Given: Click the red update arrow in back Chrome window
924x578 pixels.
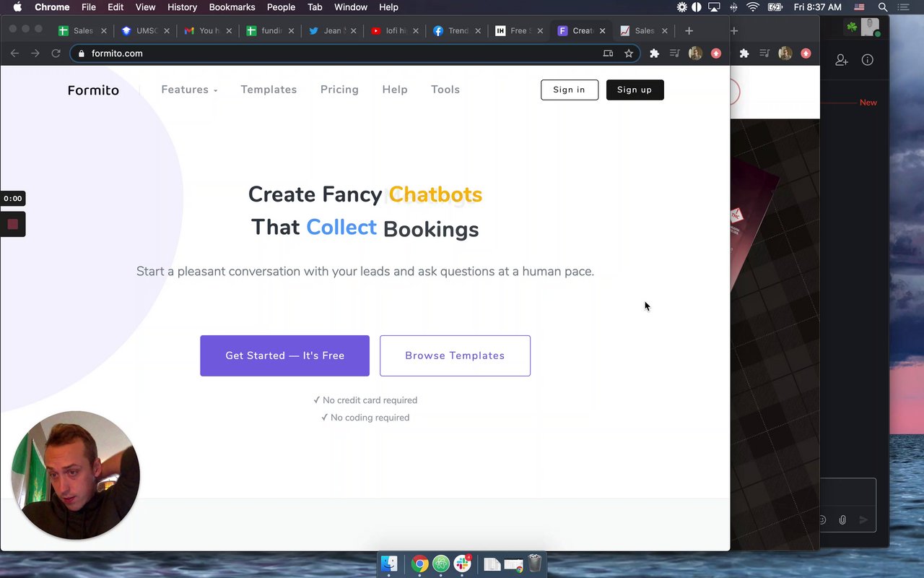Looking at the screenshot, I should click(x=806, y=53).
